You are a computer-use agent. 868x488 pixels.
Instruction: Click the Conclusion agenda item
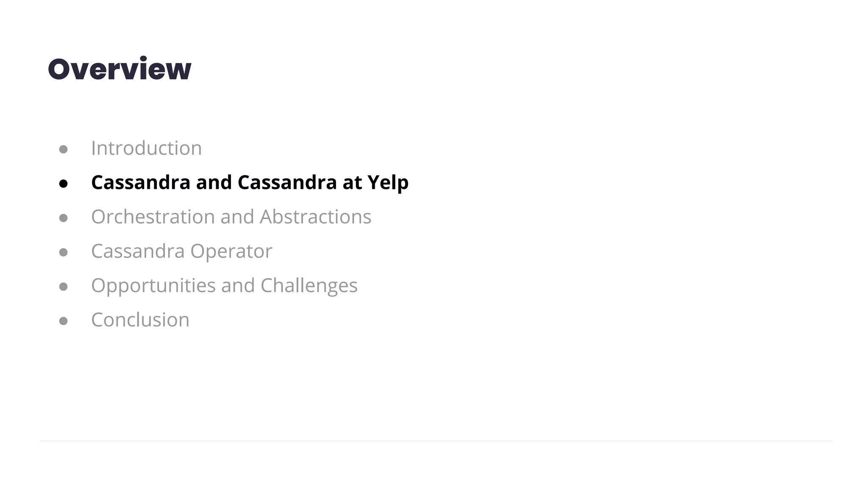(140, 320)
